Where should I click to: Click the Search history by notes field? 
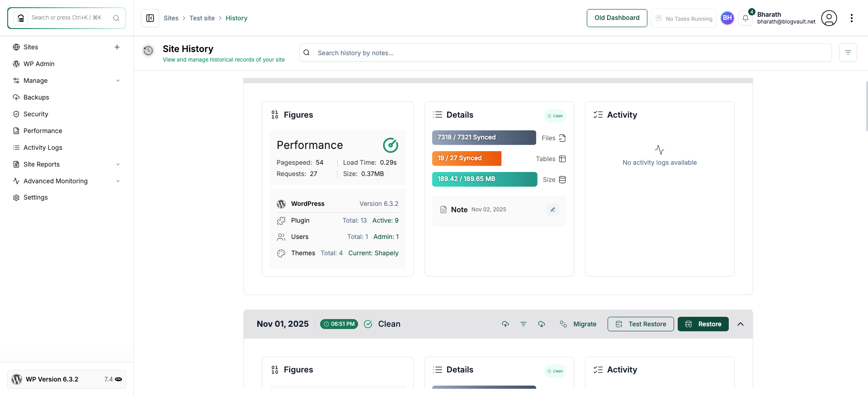pos(565,52)
